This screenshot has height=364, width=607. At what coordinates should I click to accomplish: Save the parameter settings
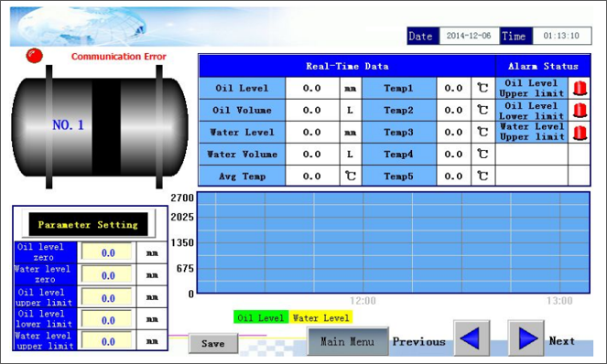point(213,344)
